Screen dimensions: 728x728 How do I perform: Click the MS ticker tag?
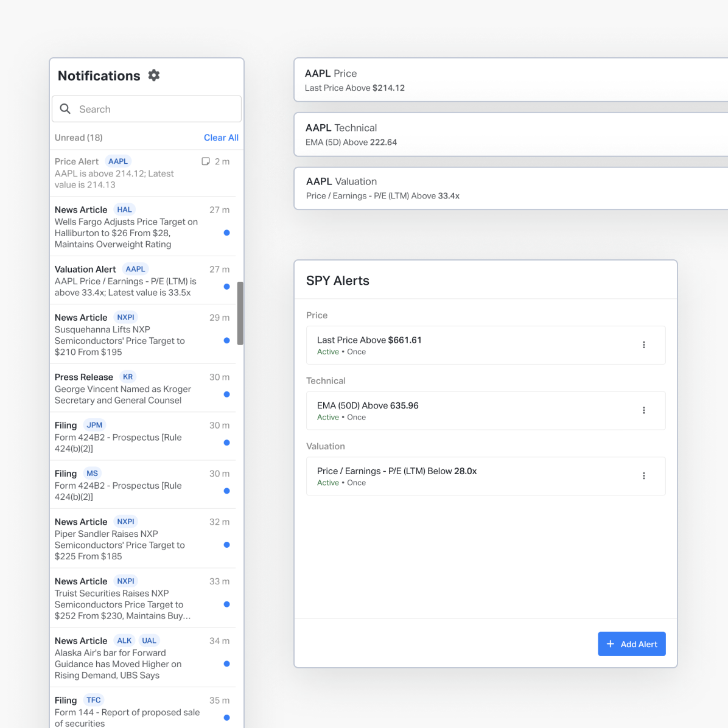coord(93,473)
